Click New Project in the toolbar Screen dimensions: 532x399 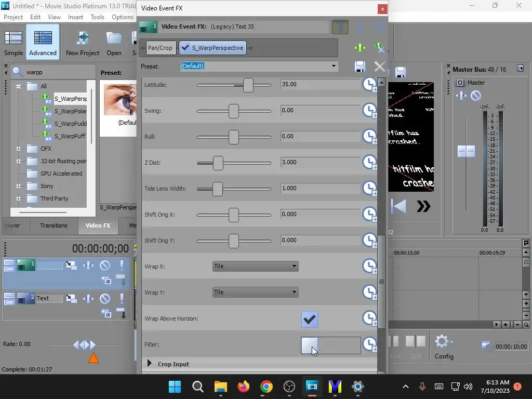(83, 43)
